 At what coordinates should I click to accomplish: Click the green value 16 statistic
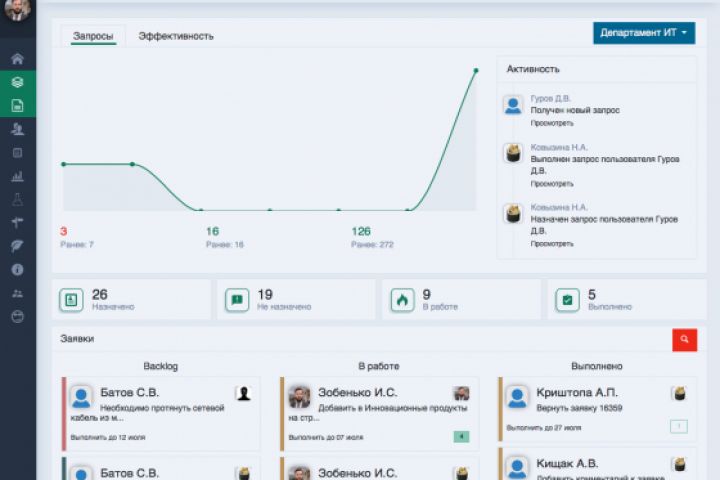tap(213, 231)
